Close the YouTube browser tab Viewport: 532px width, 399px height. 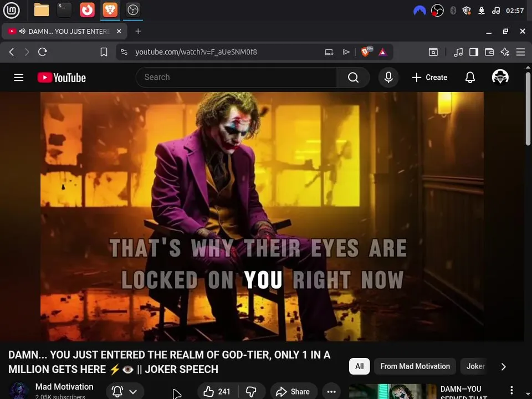point(119,31)
